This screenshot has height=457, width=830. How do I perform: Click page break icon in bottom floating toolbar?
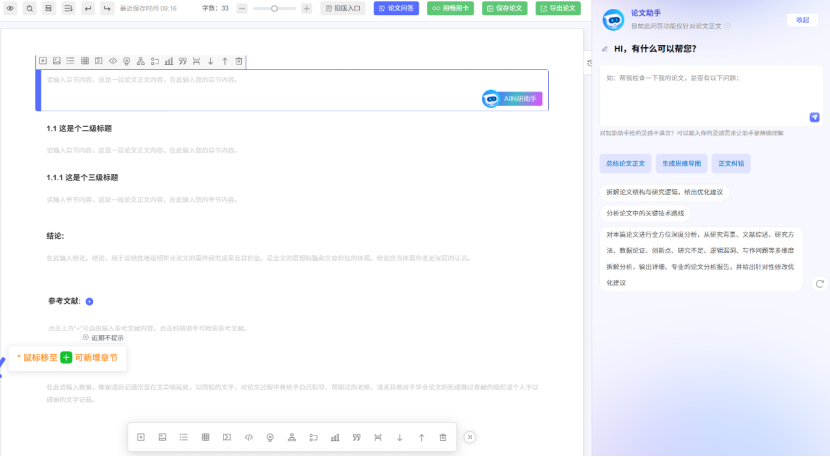coord(378,437)
